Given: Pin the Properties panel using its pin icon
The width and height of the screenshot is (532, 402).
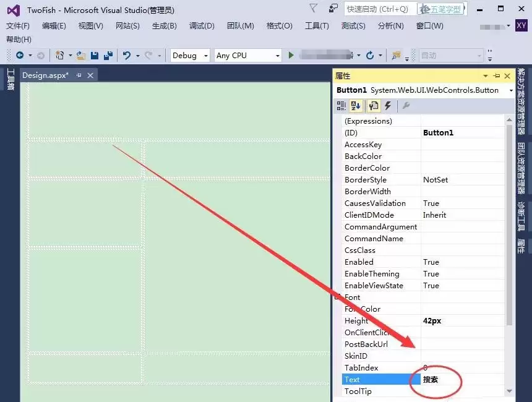Looking at the screenshot, I should click(496, 75).
